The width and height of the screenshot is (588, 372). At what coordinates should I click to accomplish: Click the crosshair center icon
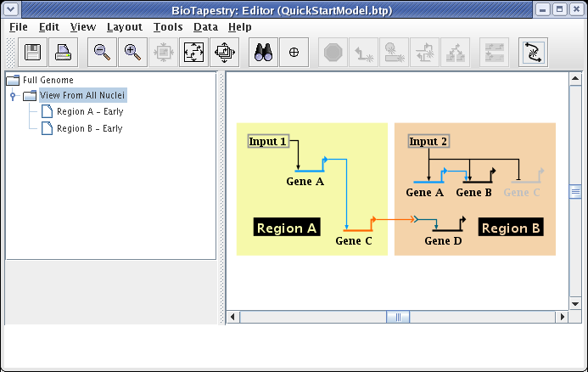pyautogui.click(x=294, y=52)
